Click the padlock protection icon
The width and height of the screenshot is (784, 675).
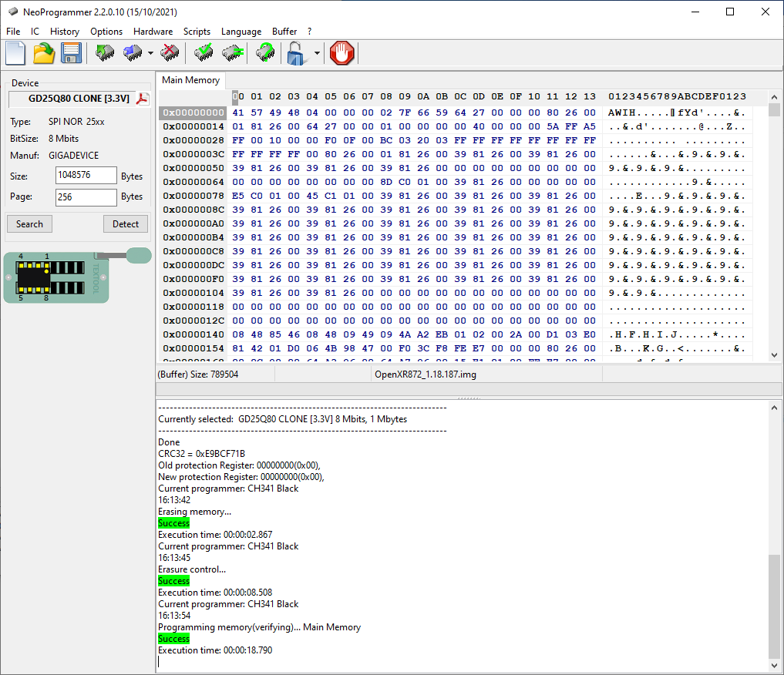[x=297, y=53]
